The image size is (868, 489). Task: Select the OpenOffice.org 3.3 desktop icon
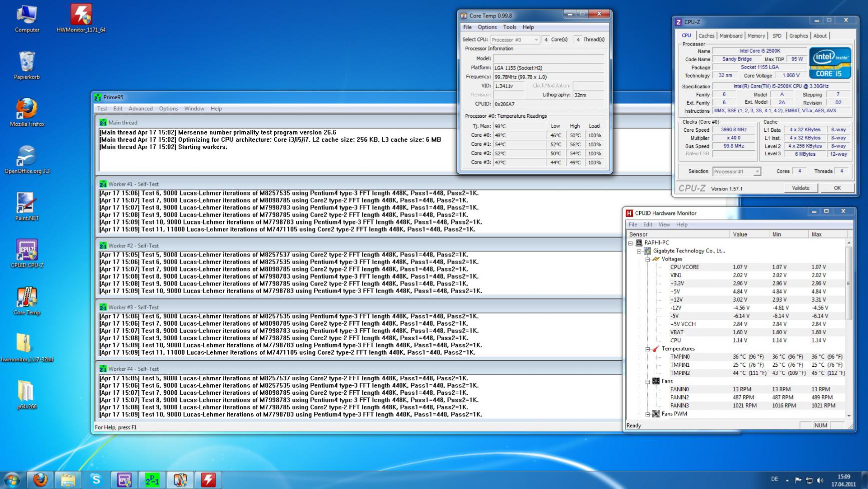(27, 160)
